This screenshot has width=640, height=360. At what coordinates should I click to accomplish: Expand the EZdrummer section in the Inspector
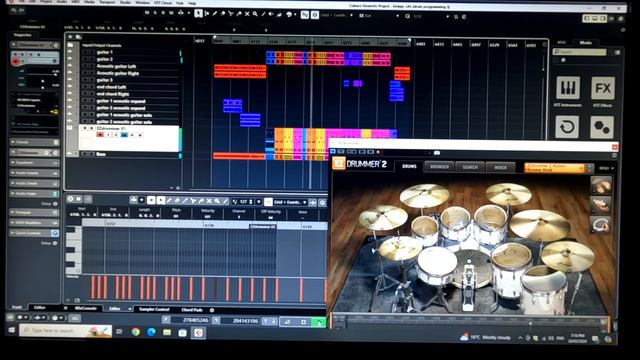pyautogui.click(x=34, y=153)
